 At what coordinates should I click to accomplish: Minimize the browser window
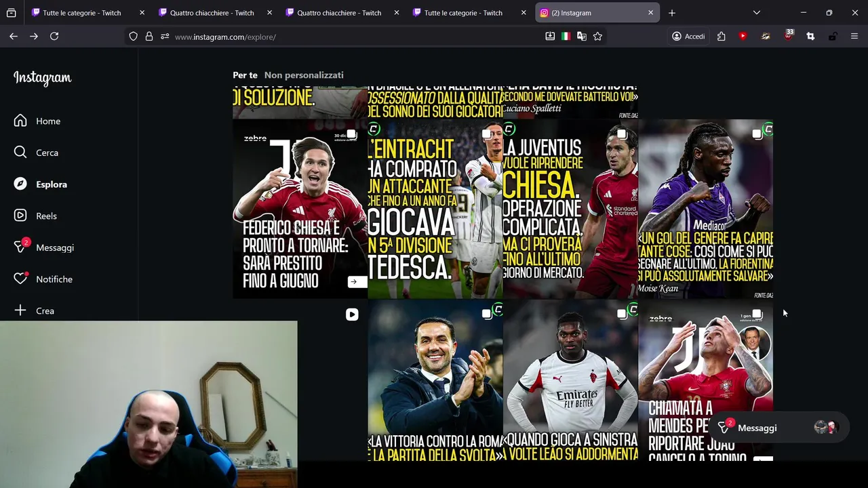[x=804, y=13]
